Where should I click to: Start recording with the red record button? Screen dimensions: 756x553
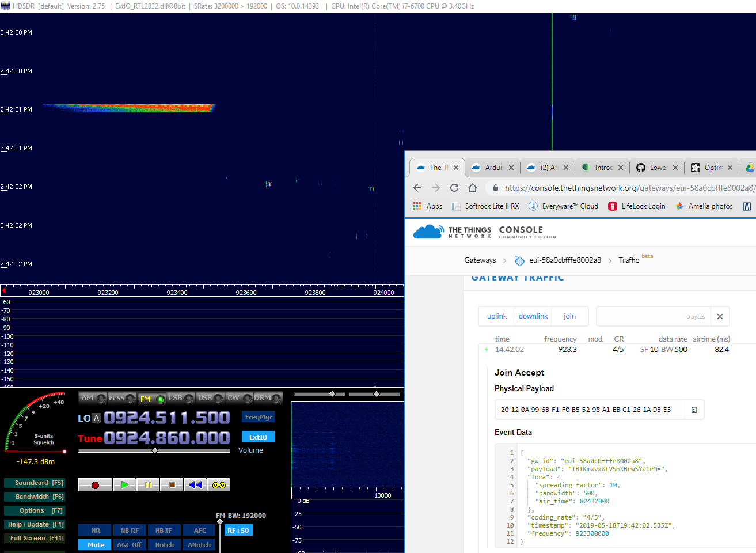(95, 485)
